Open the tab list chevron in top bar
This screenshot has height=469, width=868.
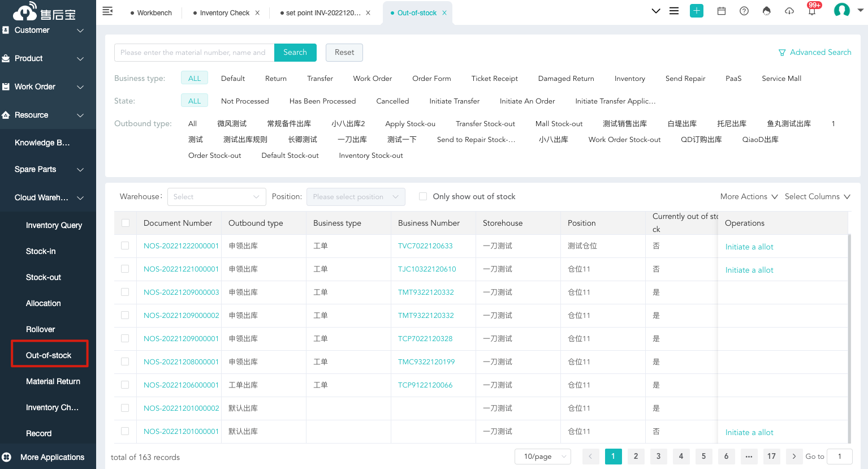tap(656, 11)
